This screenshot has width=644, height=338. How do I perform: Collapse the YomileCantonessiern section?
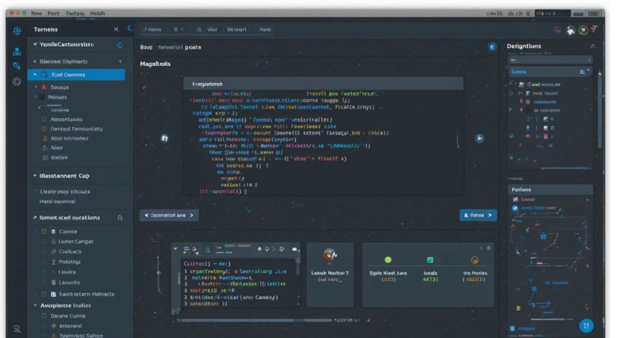coord(35,45)
